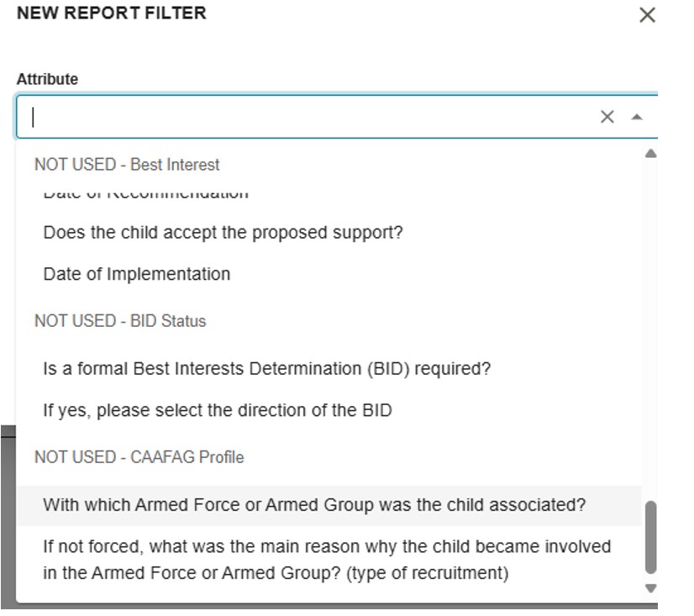The width and height of the screenshot is (694, 616).
Task: Click inside the Attribute search input
Action: tap(302, 117)
